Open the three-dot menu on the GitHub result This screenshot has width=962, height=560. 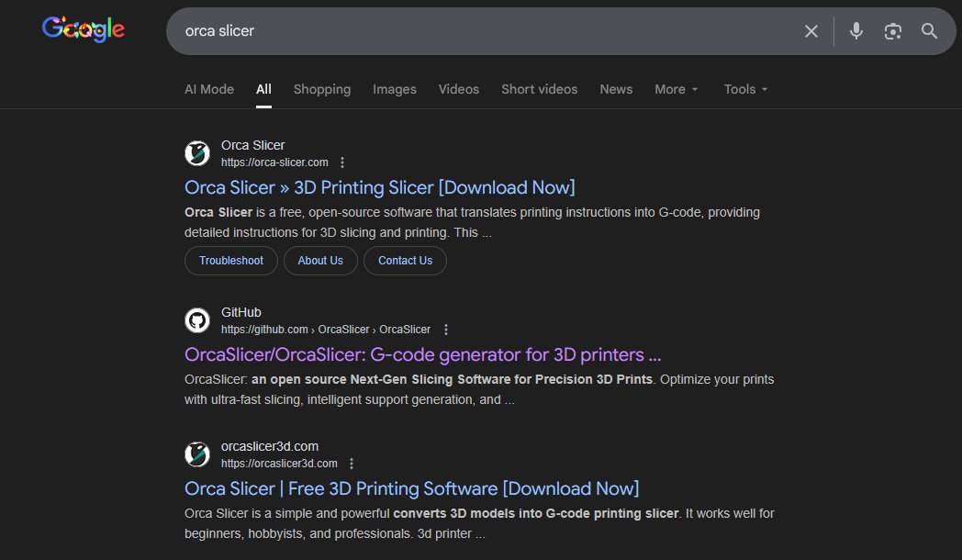point(445,329)
